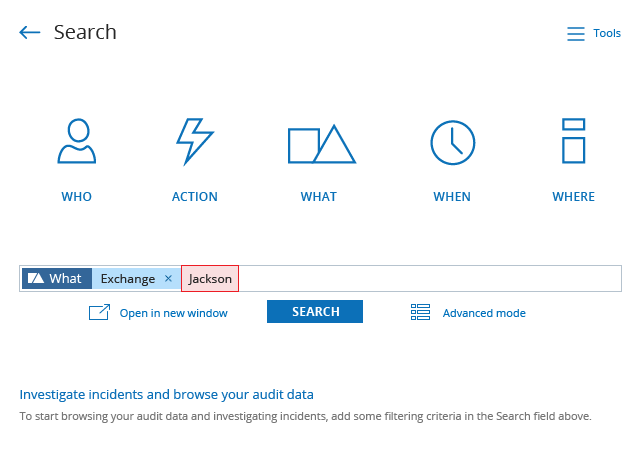Switch to Advanced mode link

(484, 313)
